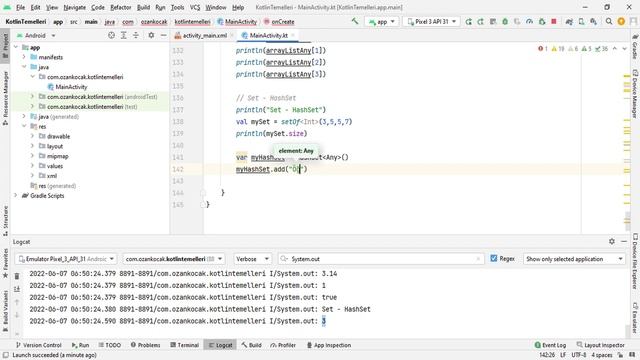Open the Pixel 3 API 31 device dropdown
This screenshot has height=360, width=640.
click(432, 22)
